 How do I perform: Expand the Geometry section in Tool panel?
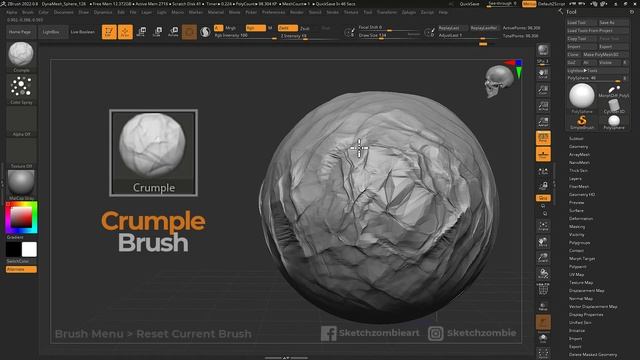[578, 147]
